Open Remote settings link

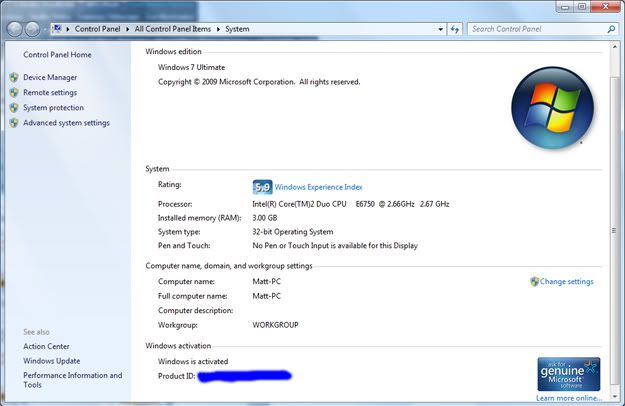(50, 92)
